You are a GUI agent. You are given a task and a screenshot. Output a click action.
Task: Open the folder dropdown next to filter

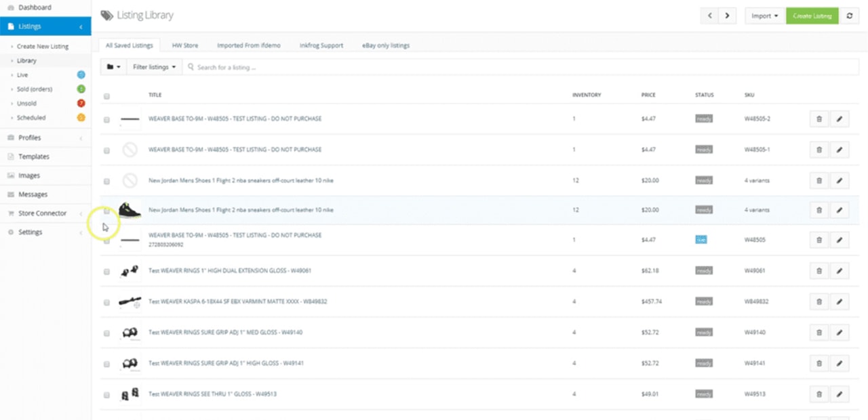tap(113, 67)
